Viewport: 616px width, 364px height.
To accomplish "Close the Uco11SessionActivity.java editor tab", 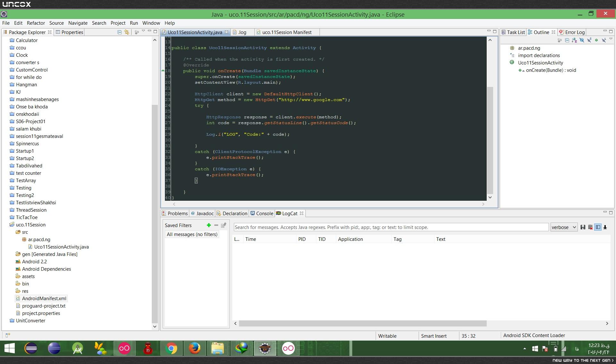I will click(227, 32).
